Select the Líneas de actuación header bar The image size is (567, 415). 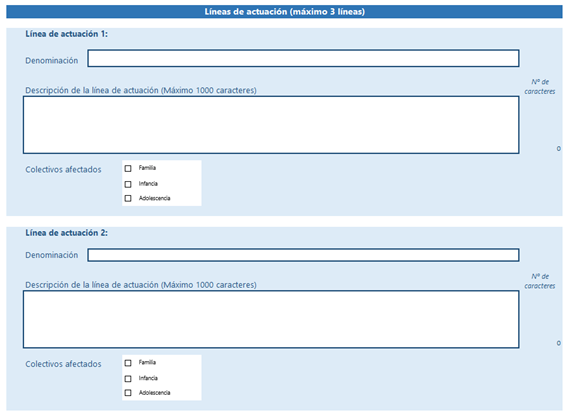[284, 12]
